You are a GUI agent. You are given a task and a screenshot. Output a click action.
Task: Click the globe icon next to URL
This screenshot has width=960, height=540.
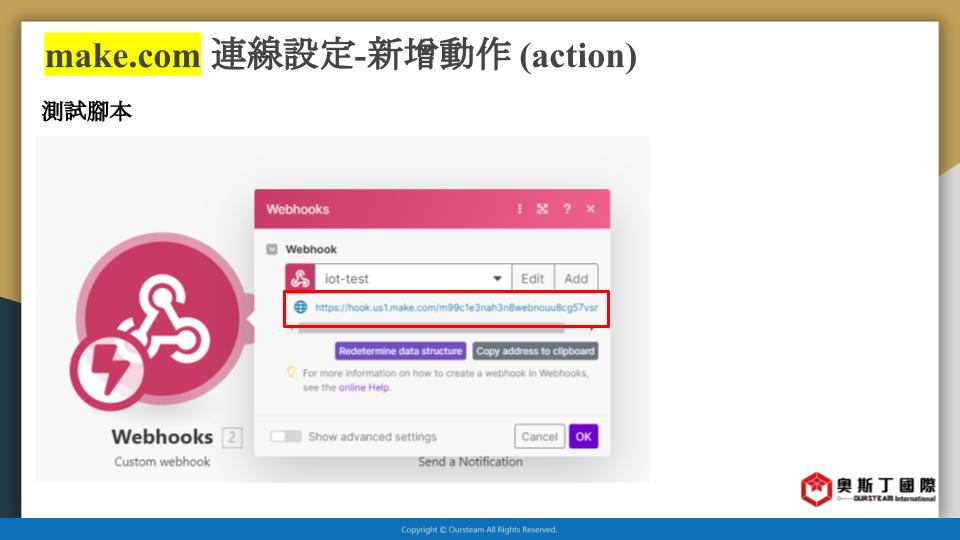(301, 307)
